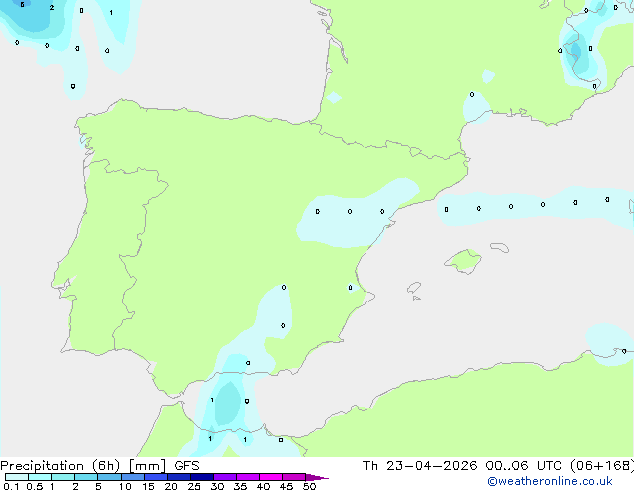This screenshot has height=490, width=634.
Task: Click Ibiza island on the map
Action: click(414, 288)
